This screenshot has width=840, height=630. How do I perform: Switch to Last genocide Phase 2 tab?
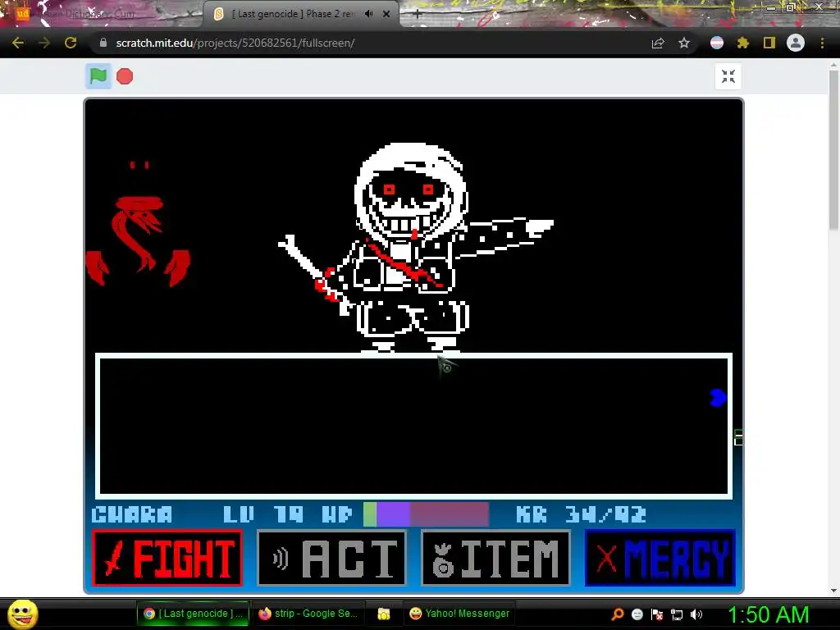(x=301, y=14)
